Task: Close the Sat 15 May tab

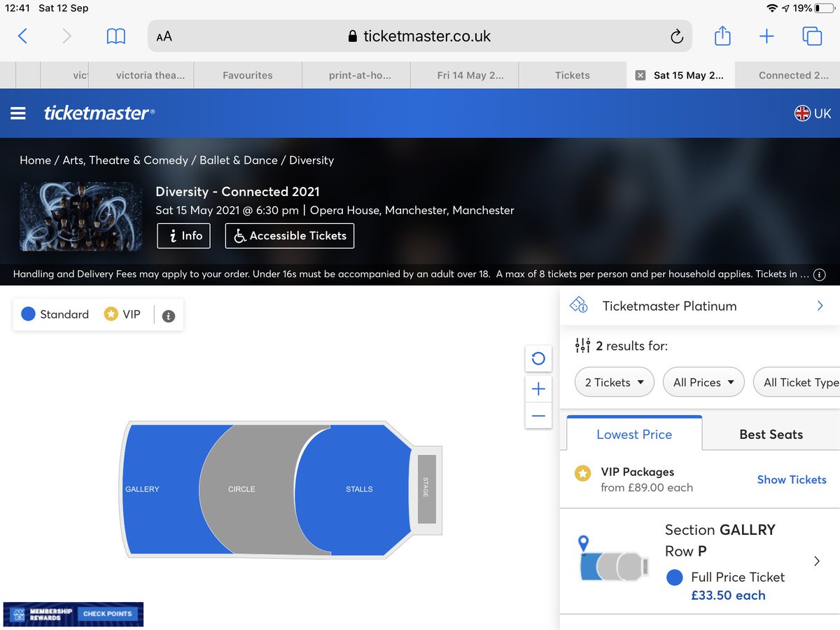Action: pos(640,75)
